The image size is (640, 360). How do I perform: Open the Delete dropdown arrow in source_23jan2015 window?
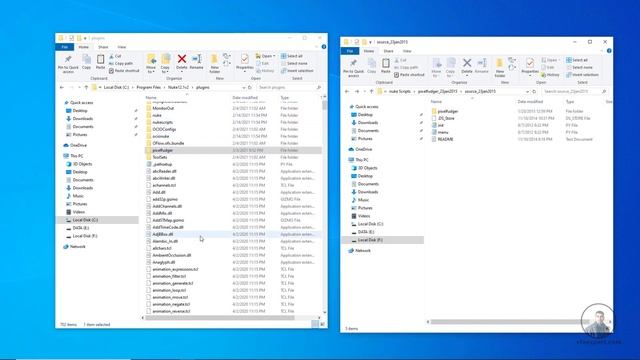coord(467,76)
